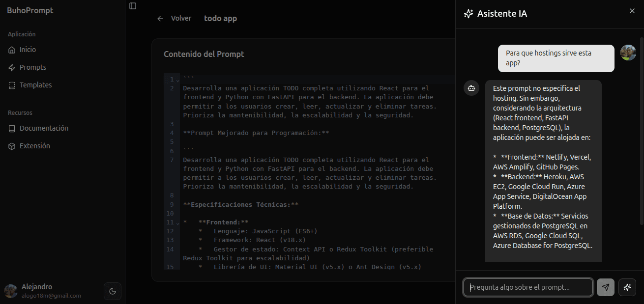
Task: Click the '**Especificaciones Técnicas:**' code line
Action: click(x=241, y=205)
